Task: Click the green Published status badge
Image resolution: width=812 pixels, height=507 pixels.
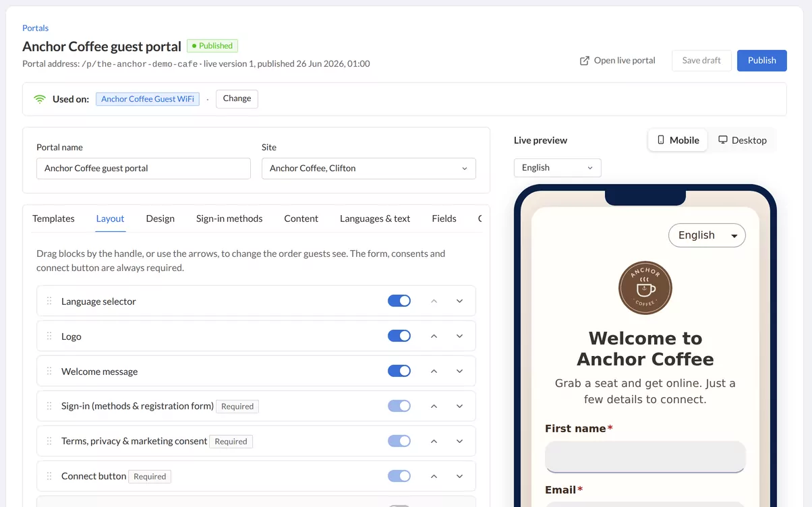Action: (212, 46)
